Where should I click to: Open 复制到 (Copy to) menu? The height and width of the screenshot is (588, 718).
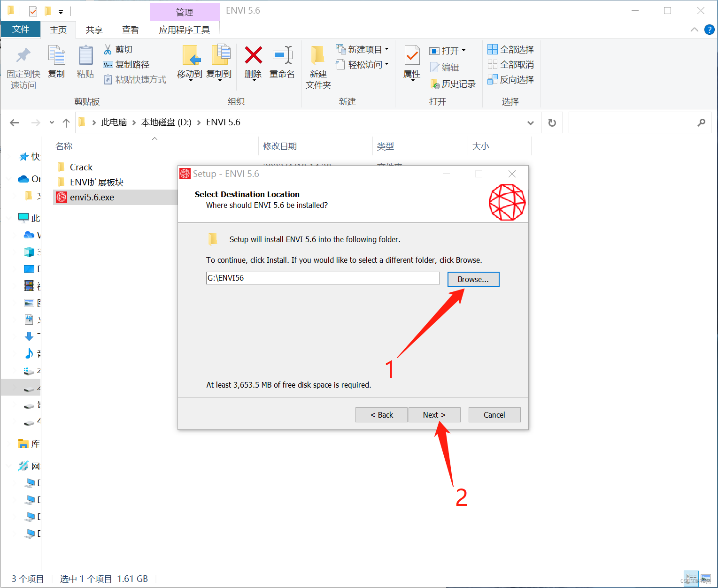(219, 63)
